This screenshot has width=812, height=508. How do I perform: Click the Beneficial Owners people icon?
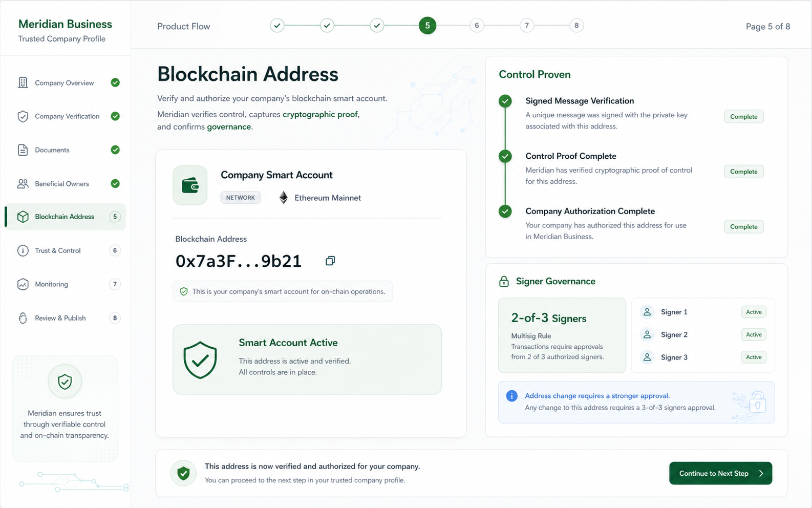point(23,184)
